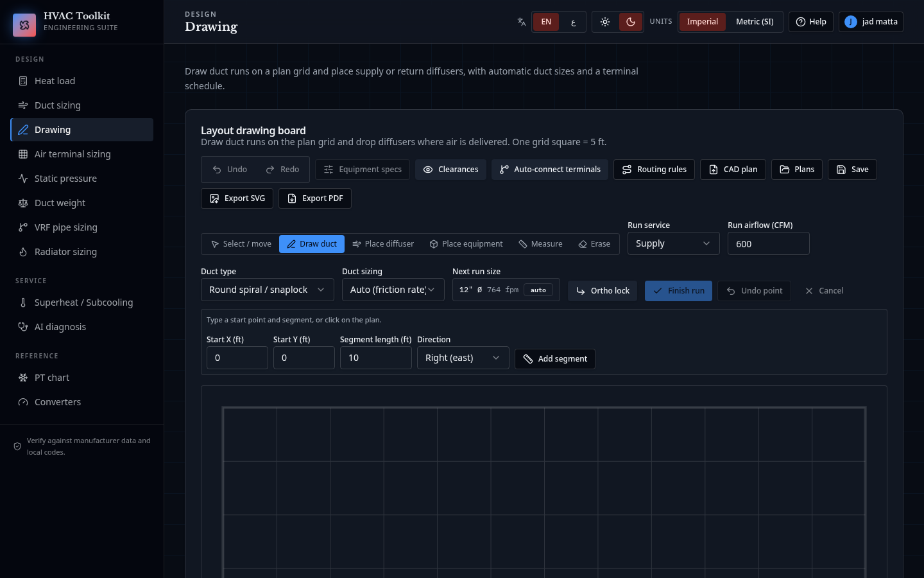Toggle Clearances visibility

point(450,170)
